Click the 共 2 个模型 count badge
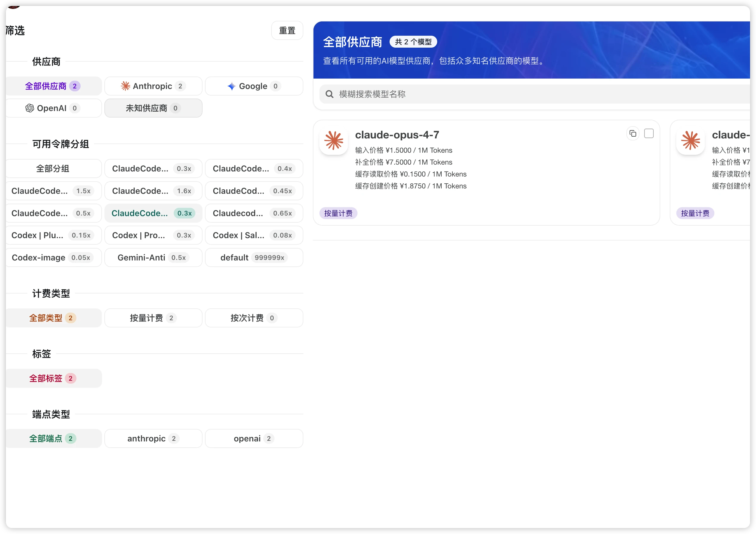 pyautogui.click(x=413, y=42)
